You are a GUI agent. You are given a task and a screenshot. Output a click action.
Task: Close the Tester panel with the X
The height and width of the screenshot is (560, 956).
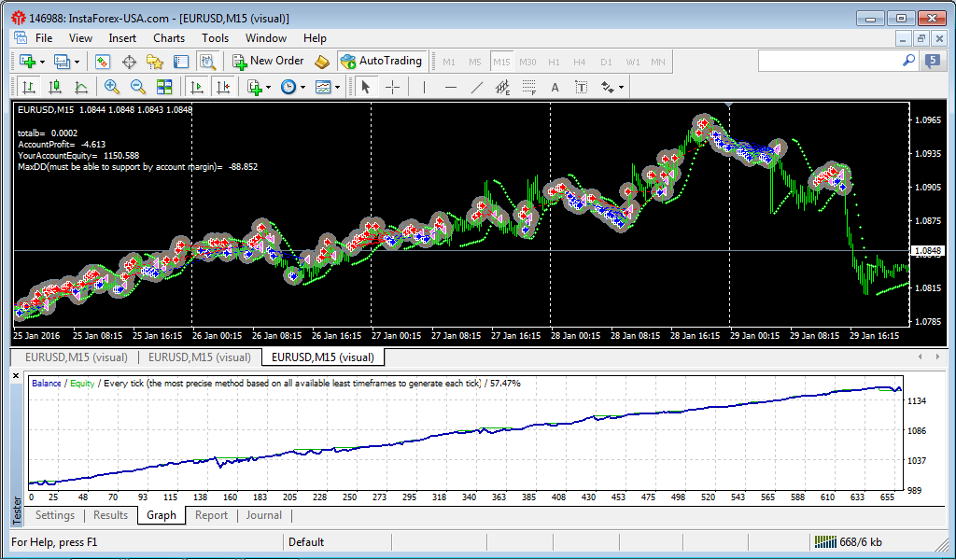(x=17, y=376)
